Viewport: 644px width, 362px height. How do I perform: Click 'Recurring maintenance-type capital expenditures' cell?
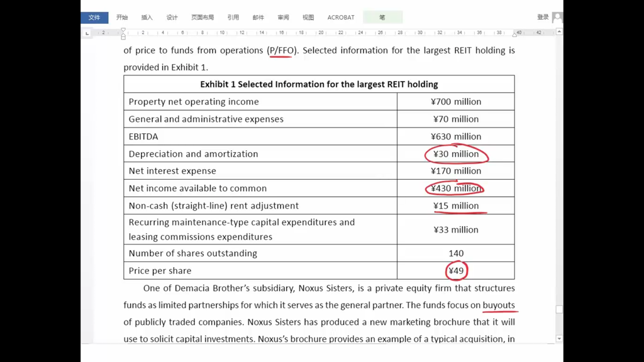click(260, 229)
